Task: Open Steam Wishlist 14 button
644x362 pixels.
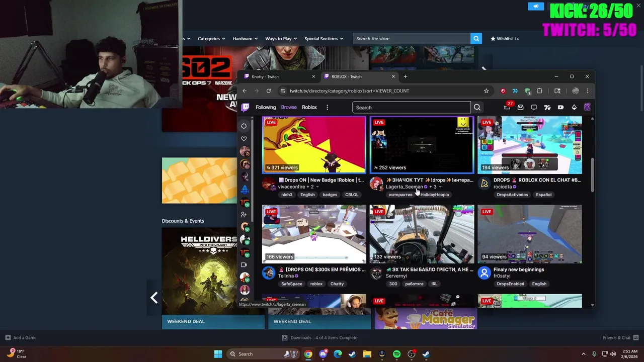Action: click(x=505, y=39)
